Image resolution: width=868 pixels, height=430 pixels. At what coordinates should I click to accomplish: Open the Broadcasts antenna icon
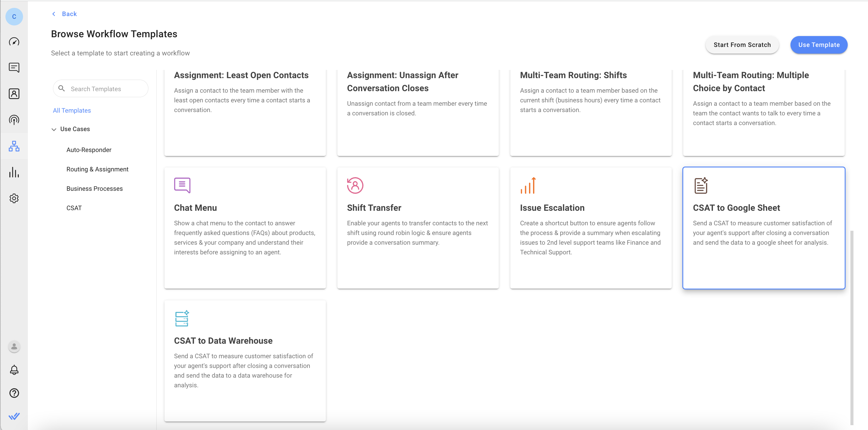14,120
